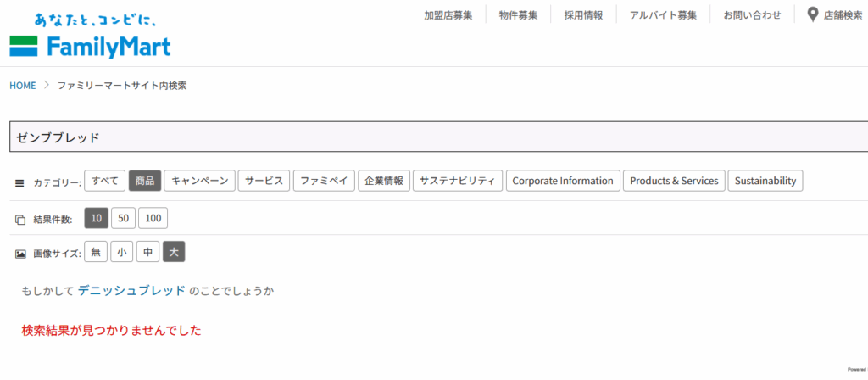The width and height of the screenshot is (868, 380).
Task: Click the 画像サイズ: label
Action: (x=58, y=254)
